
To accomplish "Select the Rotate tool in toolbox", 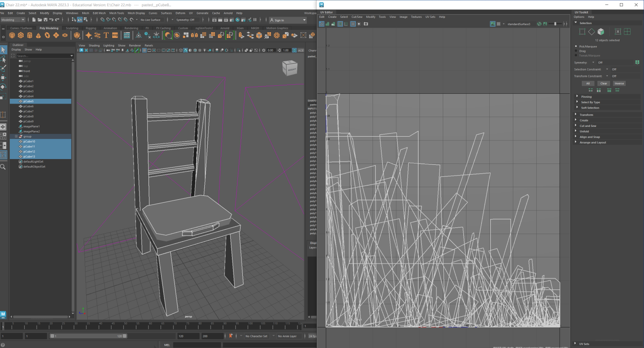I will [3, 87].
